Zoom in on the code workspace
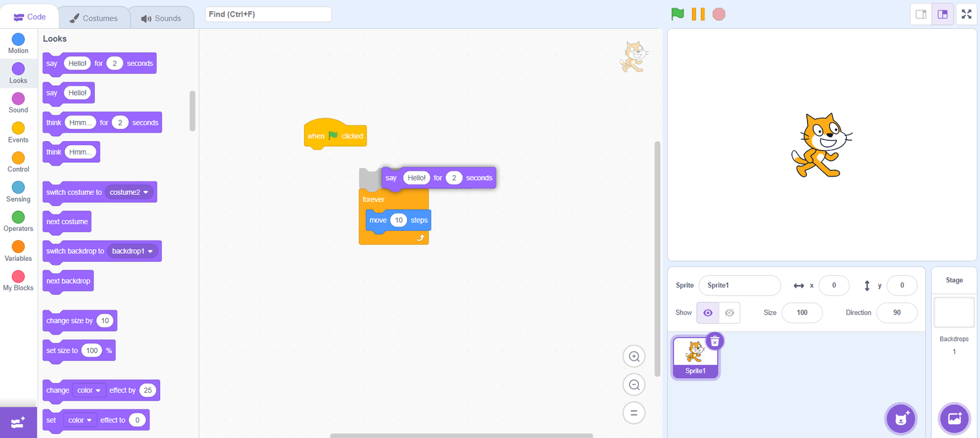 click(634, 356)
